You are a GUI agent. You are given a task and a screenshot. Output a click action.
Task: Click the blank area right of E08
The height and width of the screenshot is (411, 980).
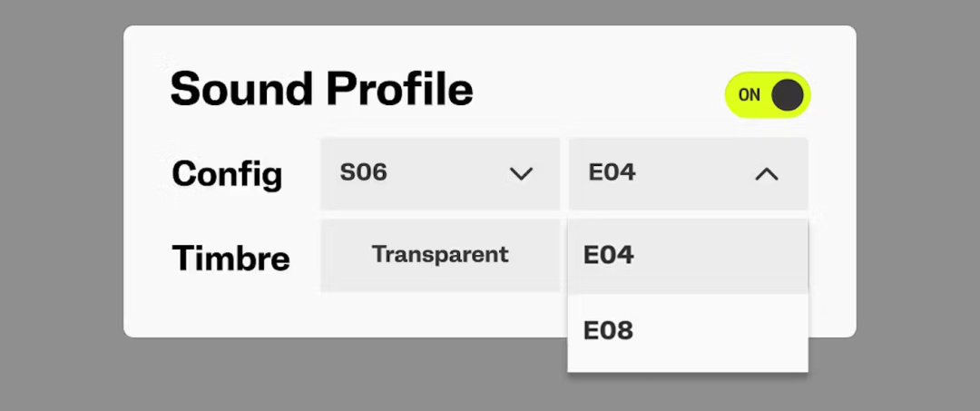(726, 332)
